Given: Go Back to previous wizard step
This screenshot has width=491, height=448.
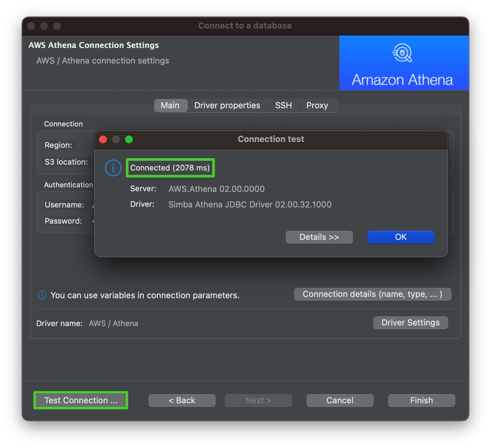Looking at the screenshot, I should tap(182, 400).
